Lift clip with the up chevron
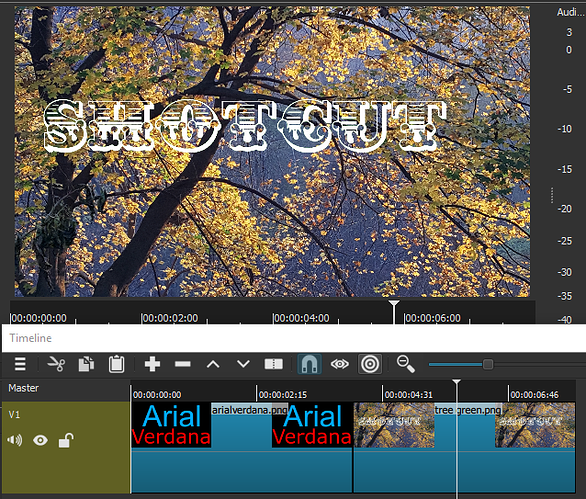 pos(213,364)
